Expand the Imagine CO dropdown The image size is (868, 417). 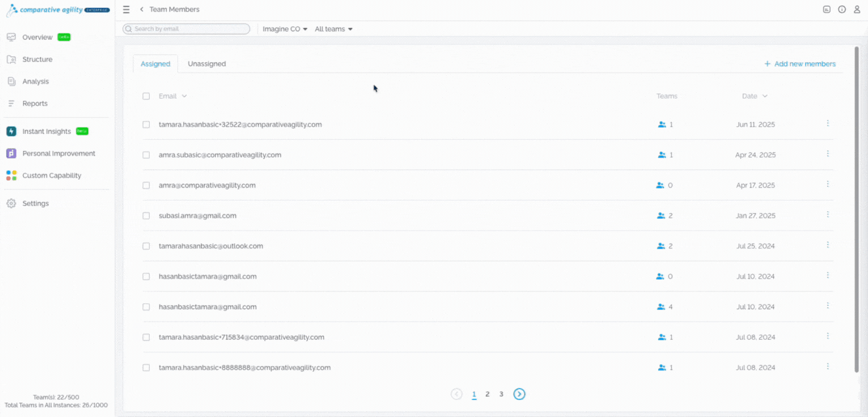pyautogui.click(x=285, y=29)
